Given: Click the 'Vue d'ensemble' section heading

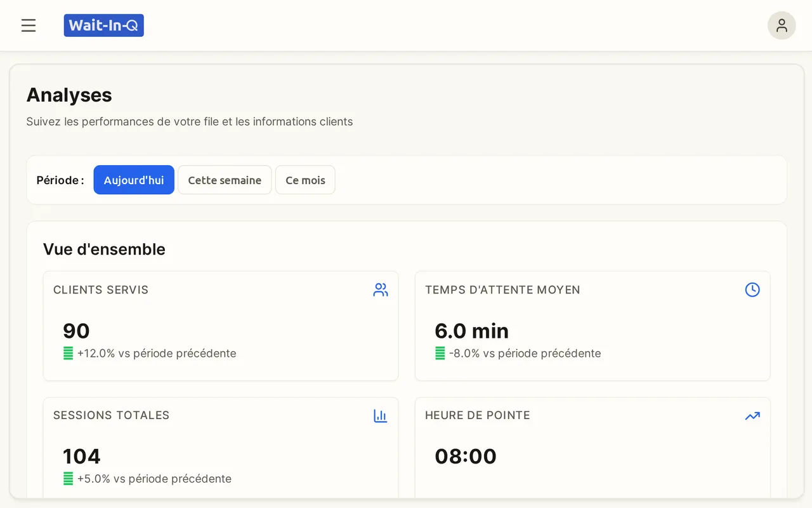Looking at the screenshot, I should 104,250.
